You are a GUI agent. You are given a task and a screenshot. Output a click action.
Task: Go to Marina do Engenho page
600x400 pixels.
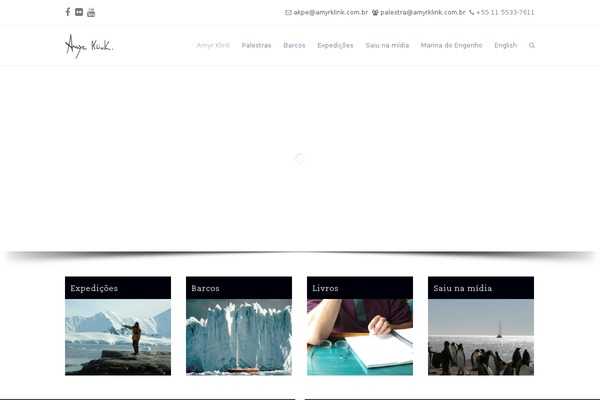[451, 46]
